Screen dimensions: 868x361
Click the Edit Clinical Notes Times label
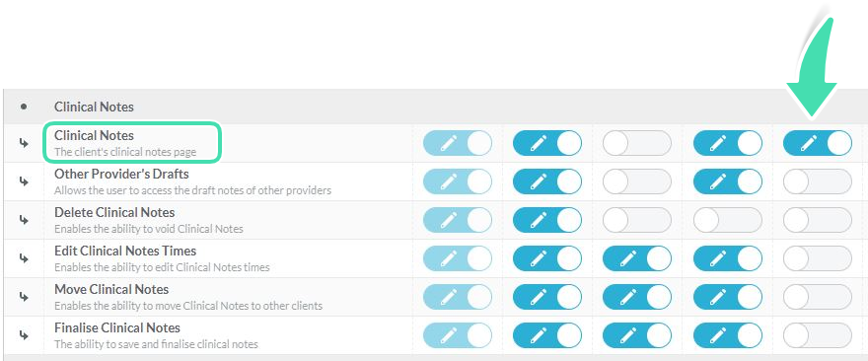tap(125, 251)
